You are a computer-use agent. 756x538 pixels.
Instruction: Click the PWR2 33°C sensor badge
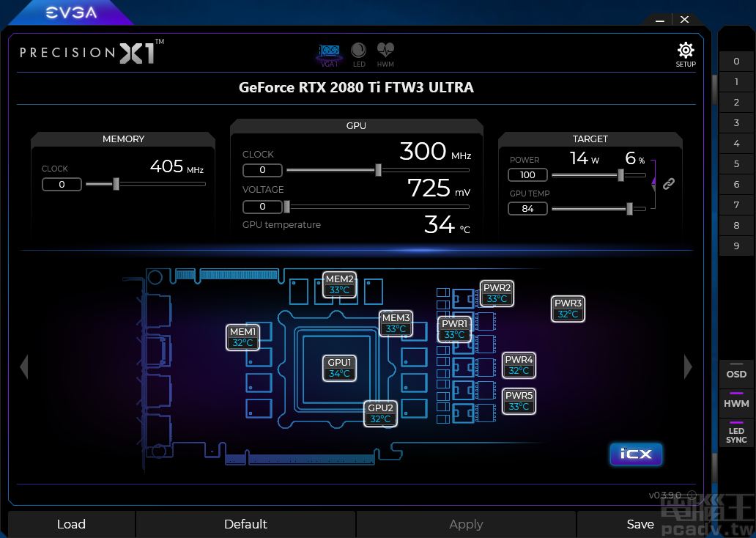[x=497, y=293]
